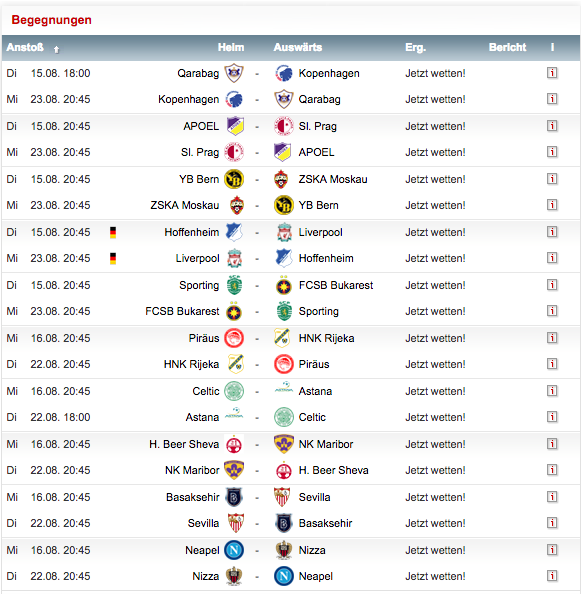
Task: Click Bericht column header
Action: click(x=507, y=47)
